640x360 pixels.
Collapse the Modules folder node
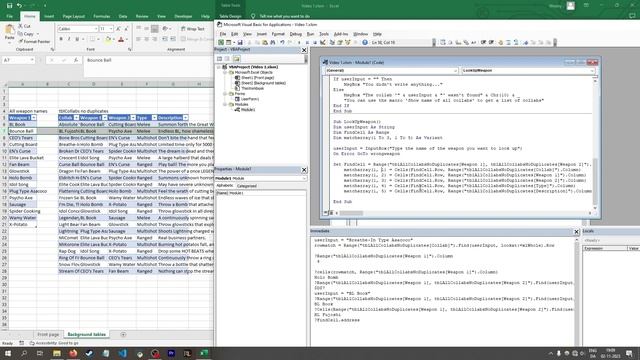coord(225,104)
